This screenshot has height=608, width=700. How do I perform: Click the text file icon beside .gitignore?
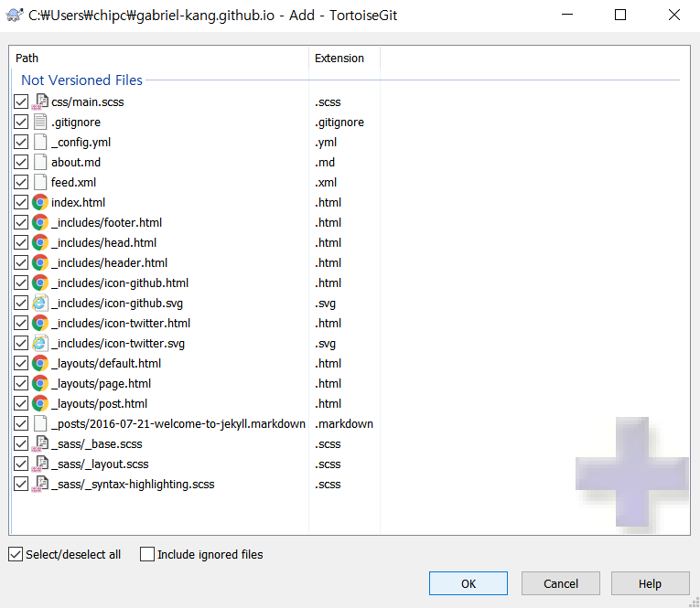(x=40, y=123)
